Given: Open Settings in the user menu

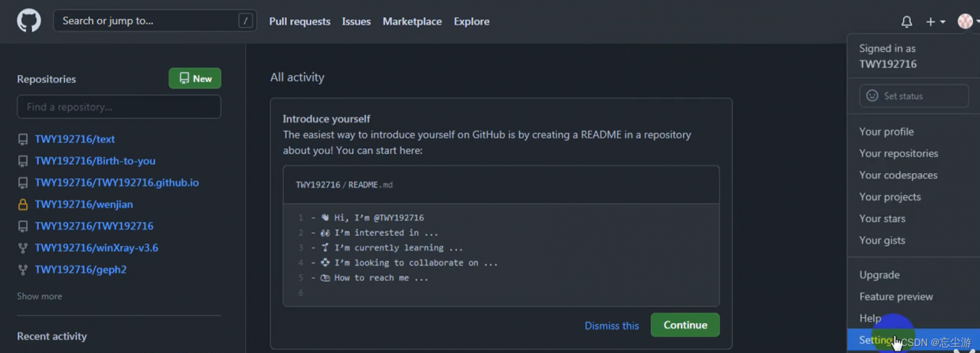Looking at the screenshot, I should (875, 340).
